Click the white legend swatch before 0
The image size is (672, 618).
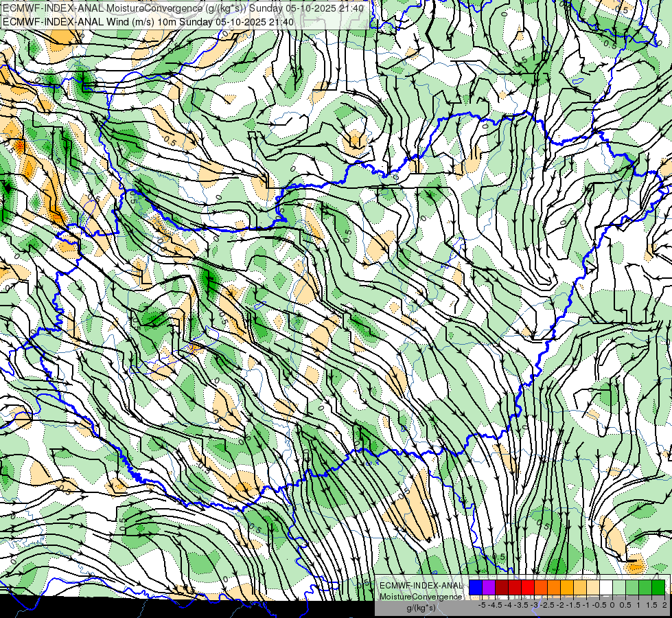606,587
